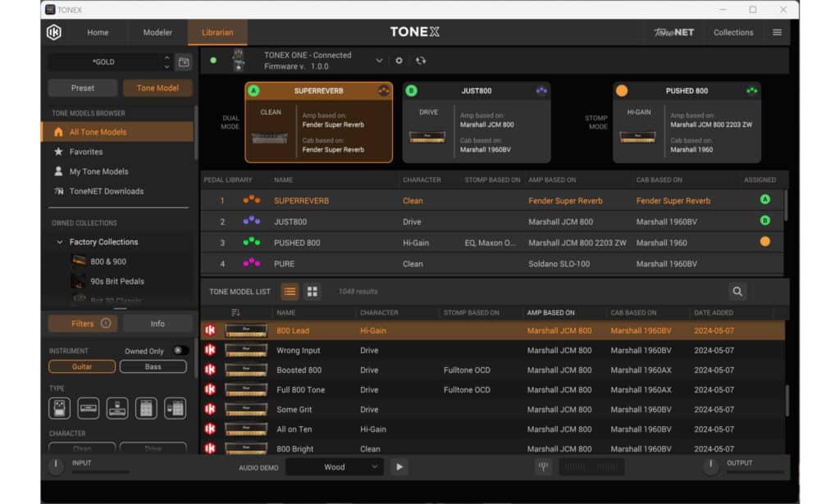The width and height of the screenshot is (840, 504).
Task: Click the tuner icon in bottom bar
Action: click(543, 467)
